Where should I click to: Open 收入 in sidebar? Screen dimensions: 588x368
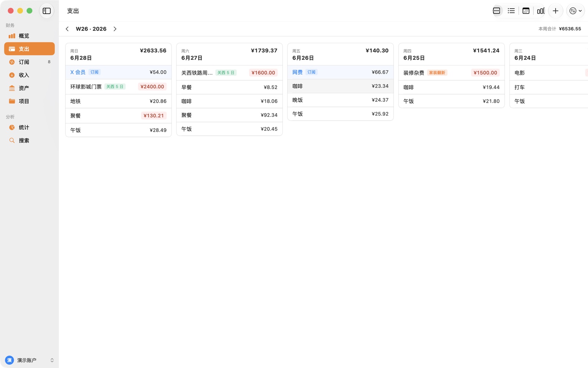coord(29,75)
